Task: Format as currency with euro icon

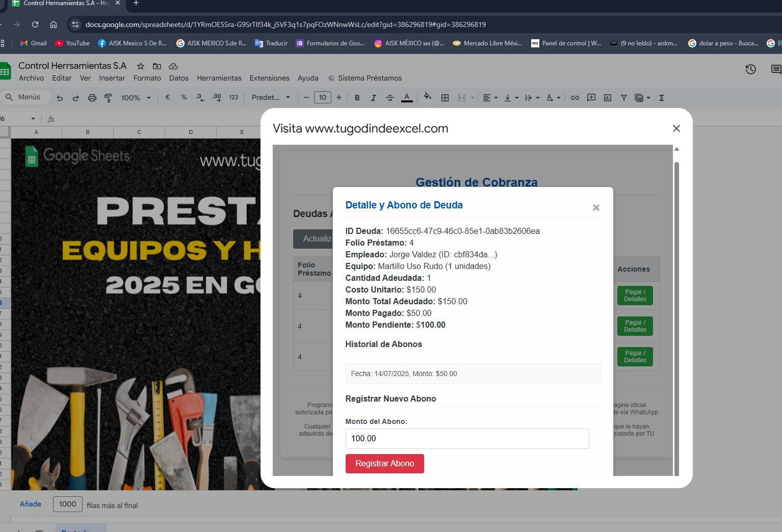Action: point(168,97)
